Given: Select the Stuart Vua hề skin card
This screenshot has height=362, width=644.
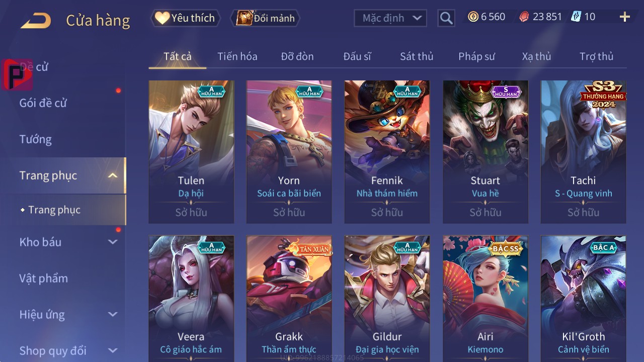Looking at the screenshot, I should 486,152.
